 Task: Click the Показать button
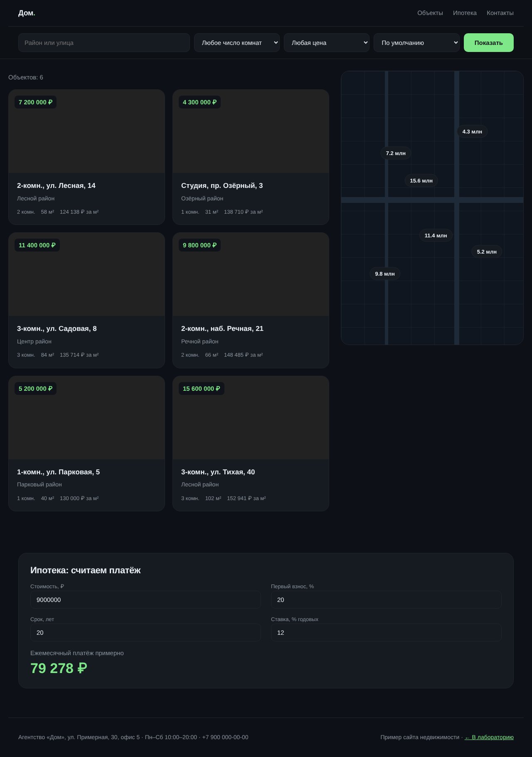tap(489, 43)
